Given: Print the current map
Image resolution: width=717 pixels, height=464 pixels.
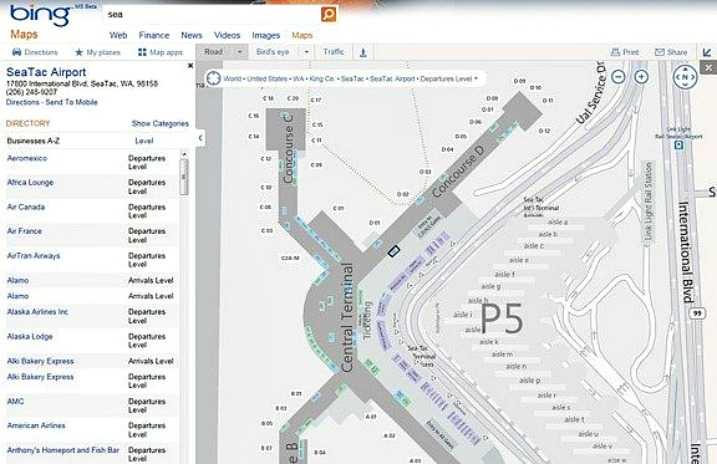Looking at the screenshot, I should (x=625, y=52).
